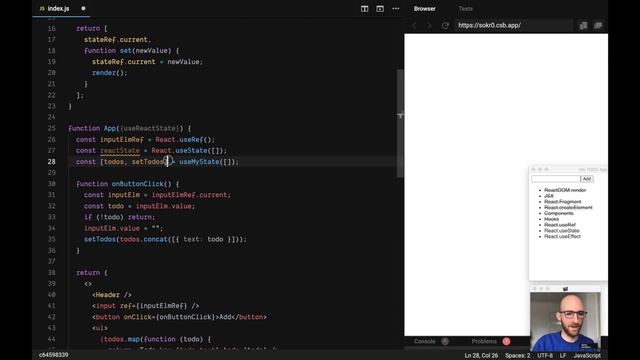640x360 pixels.
Task: Open the Console panel
Action: [x=424, y=341]
